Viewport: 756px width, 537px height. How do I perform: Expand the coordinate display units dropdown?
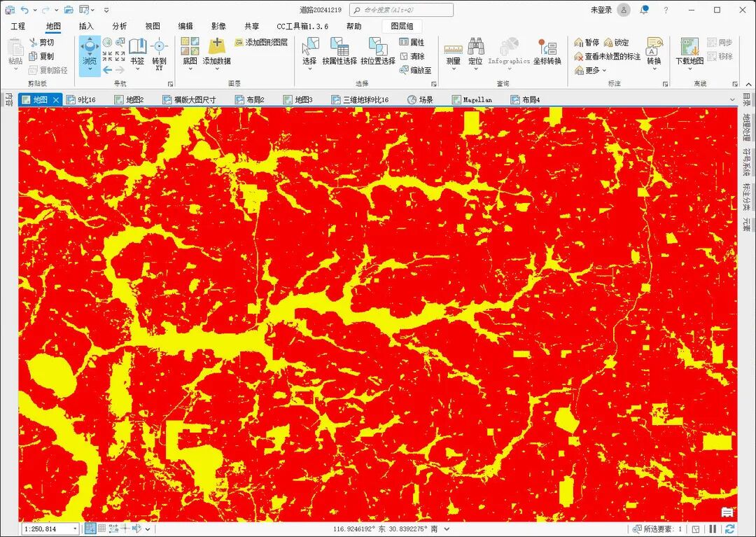tap(447, 529)
